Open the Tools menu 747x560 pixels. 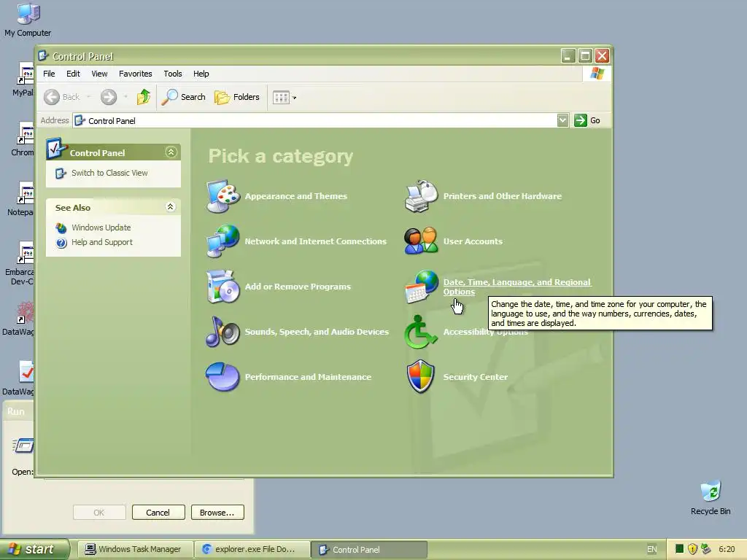173,74
